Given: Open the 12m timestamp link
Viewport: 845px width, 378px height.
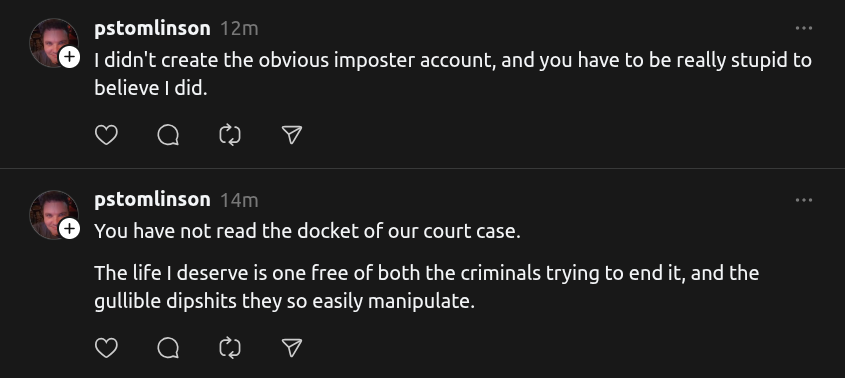Looking at the screenshot, I should click(x=239, y=29).
